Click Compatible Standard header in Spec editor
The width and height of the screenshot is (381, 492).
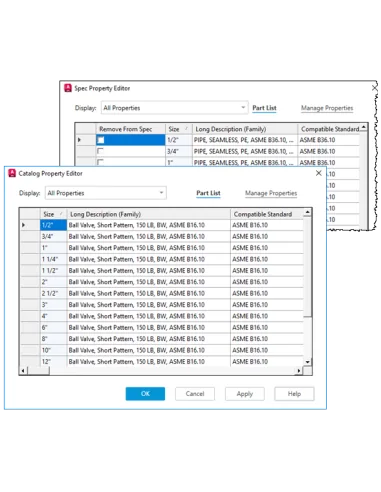(x=329, y=129)
